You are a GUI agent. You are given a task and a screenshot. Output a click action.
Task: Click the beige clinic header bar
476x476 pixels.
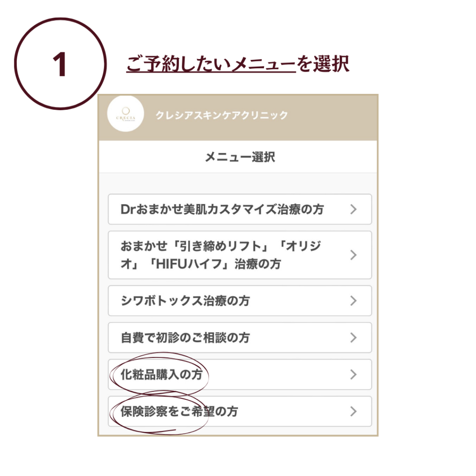pos(238,118)
